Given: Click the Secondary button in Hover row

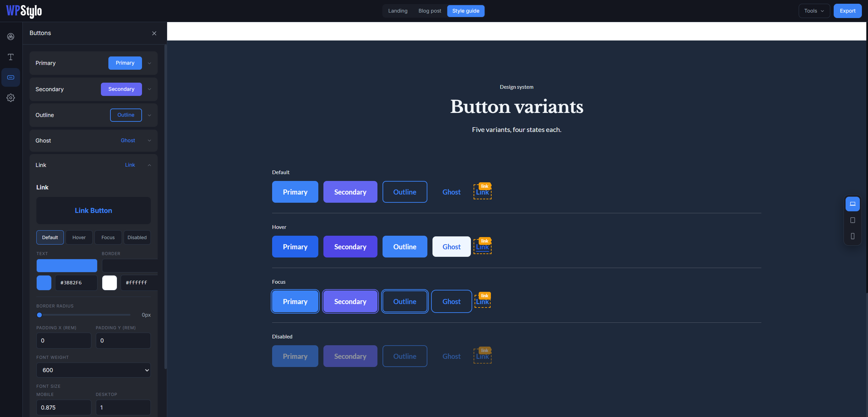Looking at the screenshot, I should click(350, 247).
